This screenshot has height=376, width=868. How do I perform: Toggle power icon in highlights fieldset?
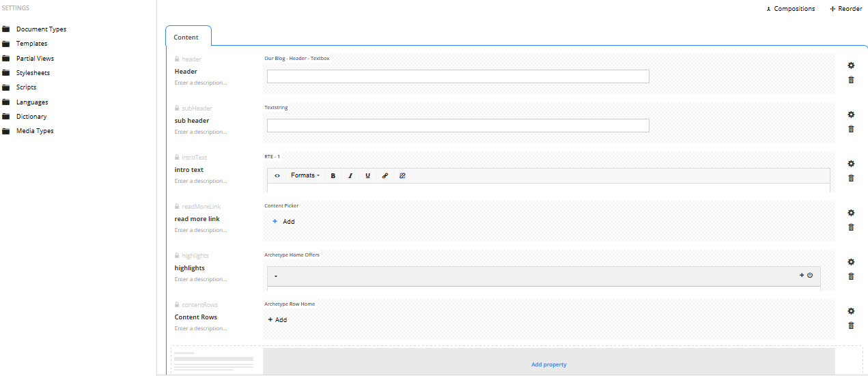coord(810,276)
